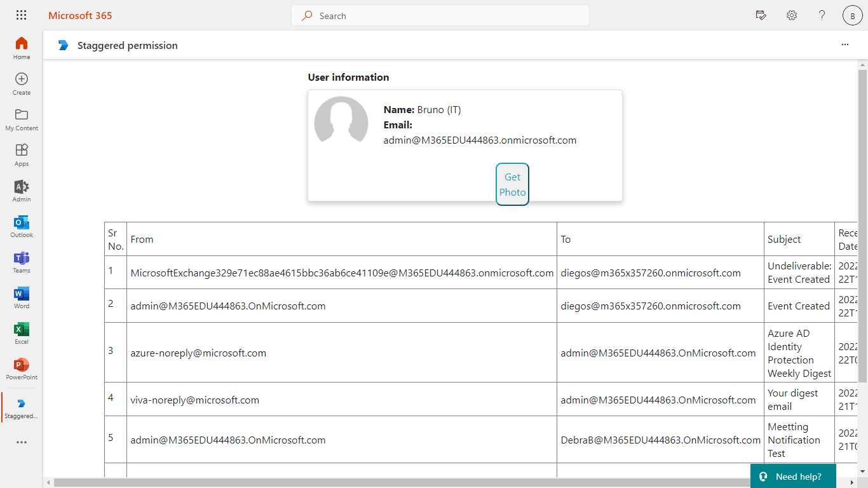Click the name Bruno (IT) text
Image resolution: width=868 pixels, height=488 pixels.
click(439, 110)
